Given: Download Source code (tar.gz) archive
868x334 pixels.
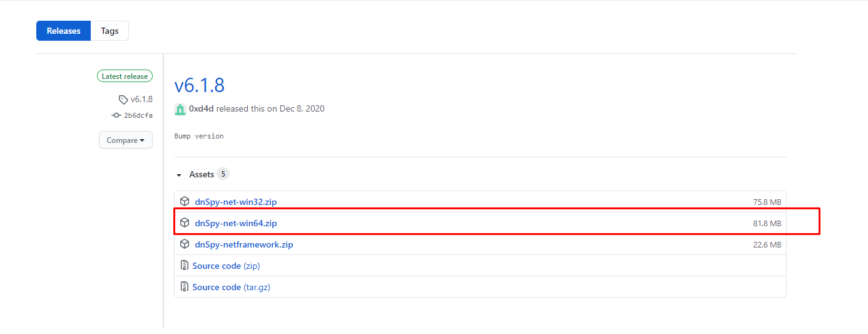Looking at the screenshot, I should (231, 287).
